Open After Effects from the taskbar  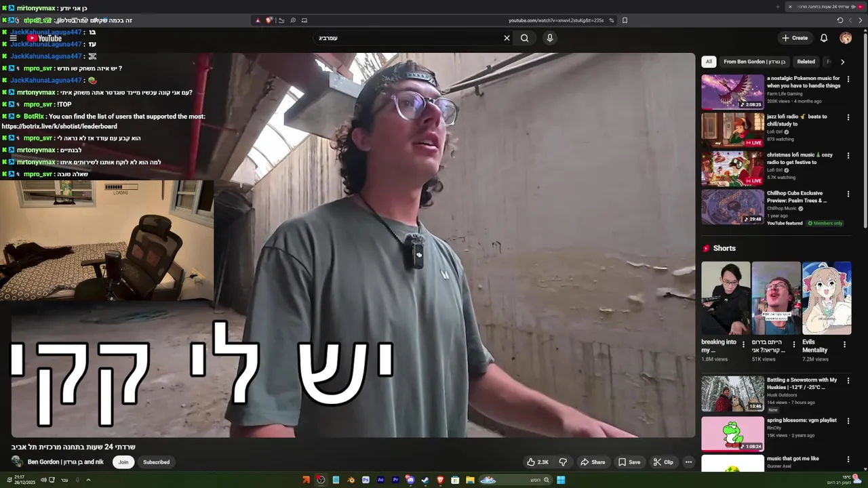[x=380, y=480]
